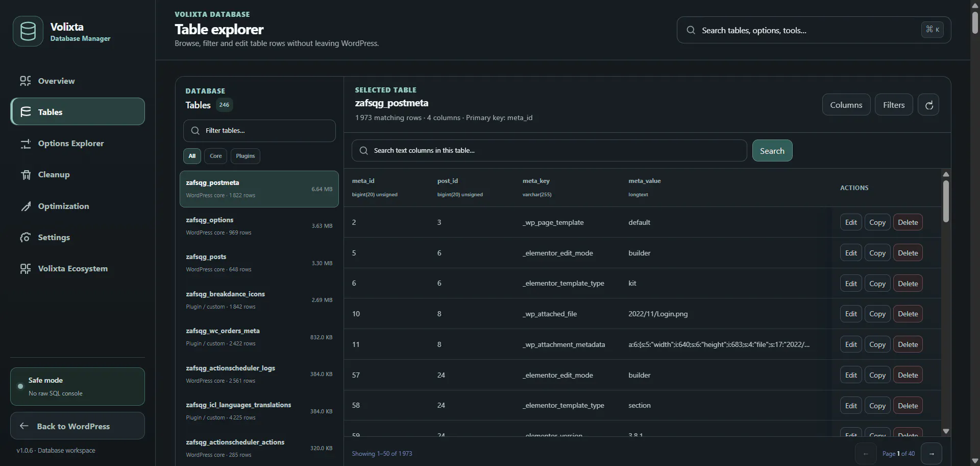The image size is (980, 466).
Task: Click the Cleanup trash icon
Action: tap(26, 175)
